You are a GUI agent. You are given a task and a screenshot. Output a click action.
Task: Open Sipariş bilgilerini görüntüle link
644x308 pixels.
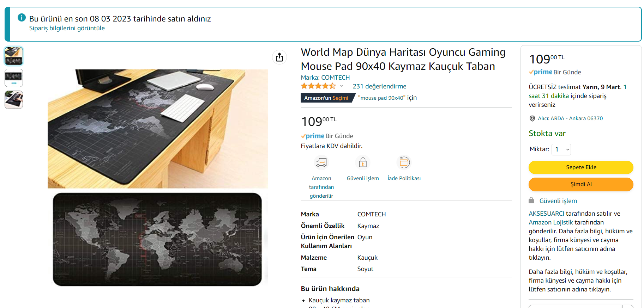pos(67,28)
